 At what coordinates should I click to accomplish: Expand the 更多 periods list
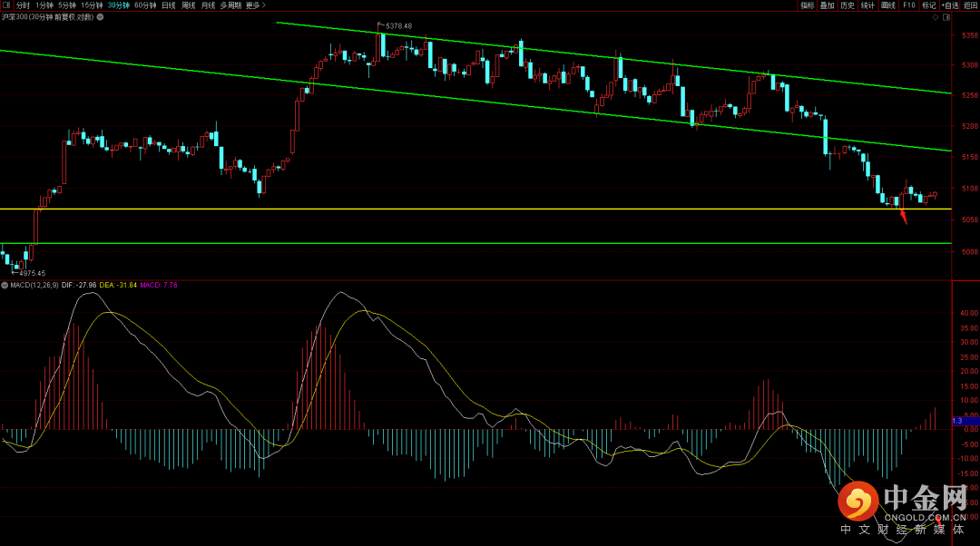coord(255,5)
